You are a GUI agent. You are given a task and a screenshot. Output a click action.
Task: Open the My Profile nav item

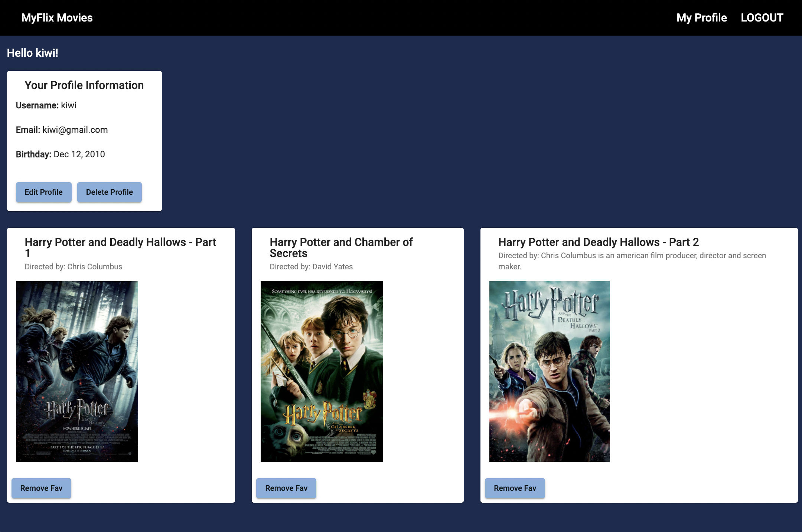pos(701,18)
